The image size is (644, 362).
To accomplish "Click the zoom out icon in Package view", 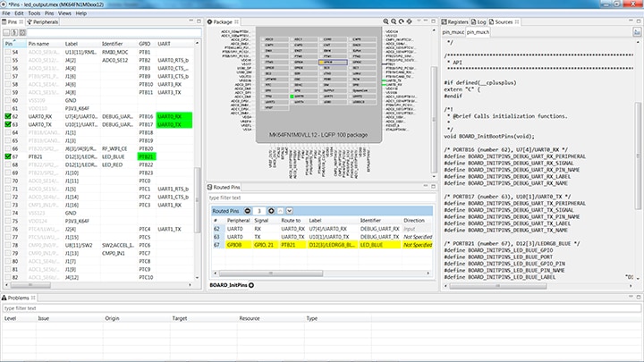I will [395, 21].
